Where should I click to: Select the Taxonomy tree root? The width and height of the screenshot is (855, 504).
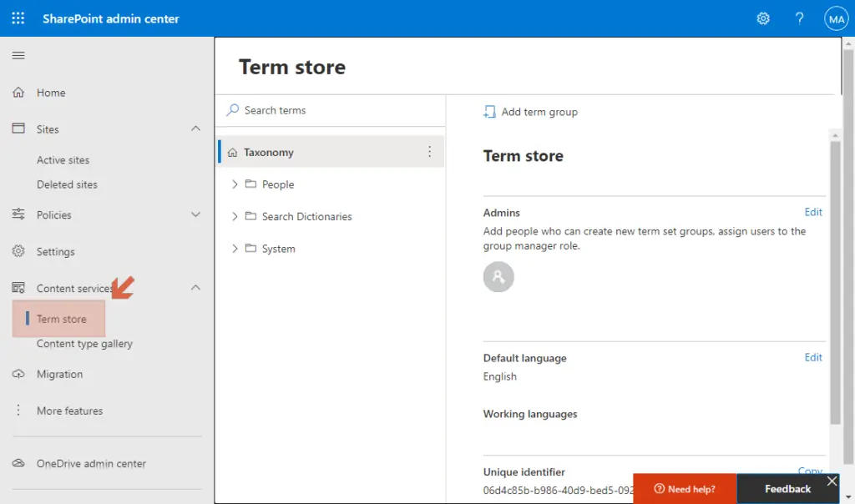pyautogui.click(x=331, y=152)
